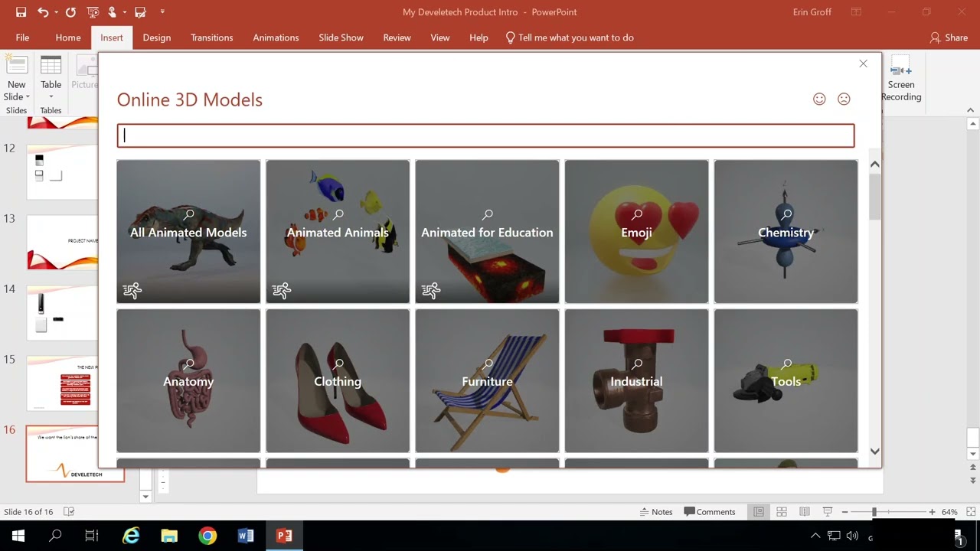The width and height of the screenshot is (980, 551).
Task: Toggle Touch/Mouse mode in Quick Access Toolbar
Action: click(113, 12)
